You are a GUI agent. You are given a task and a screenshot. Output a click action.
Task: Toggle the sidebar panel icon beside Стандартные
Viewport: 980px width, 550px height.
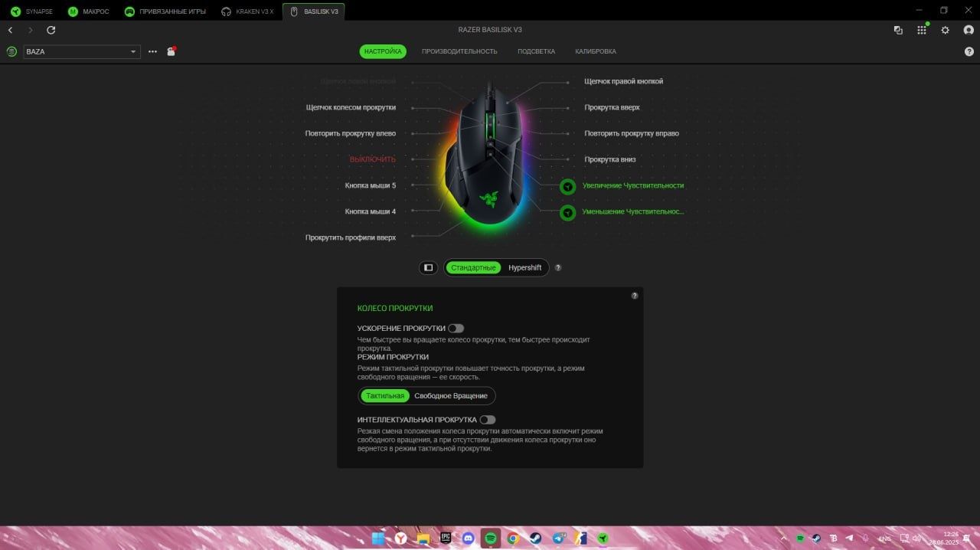[x=429, y=267]
